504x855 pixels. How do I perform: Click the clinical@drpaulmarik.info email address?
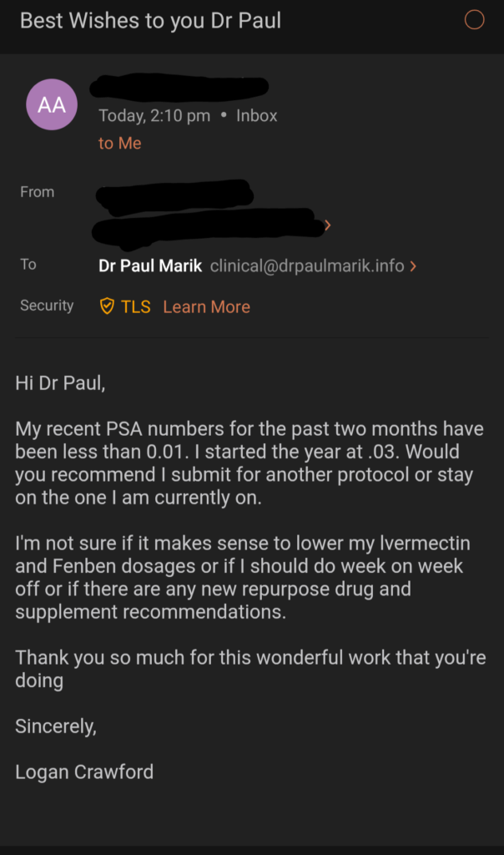(x=307, y=266)
